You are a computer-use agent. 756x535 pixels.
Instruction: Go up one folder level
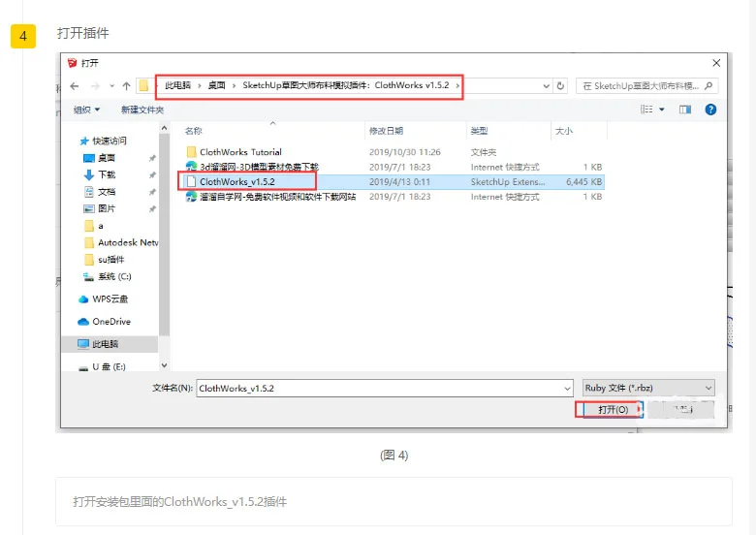click(126, 86)
